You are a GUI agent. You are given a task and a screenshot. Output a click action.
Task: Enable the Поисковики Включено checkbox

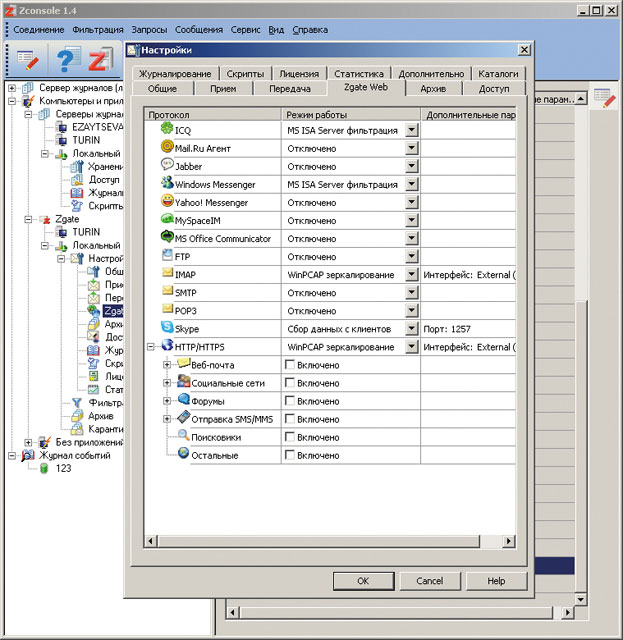[x=289, y=437]
